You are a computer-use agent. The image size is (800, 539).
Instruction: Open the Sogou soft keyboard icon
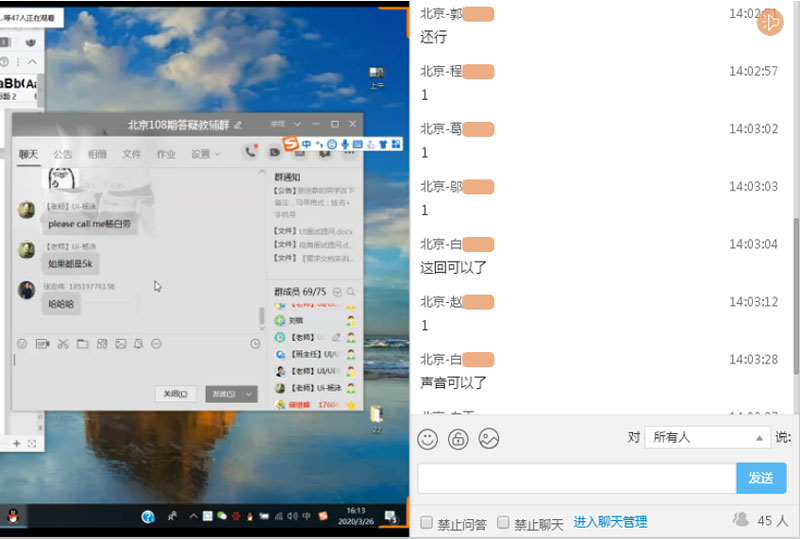point(358,144)
